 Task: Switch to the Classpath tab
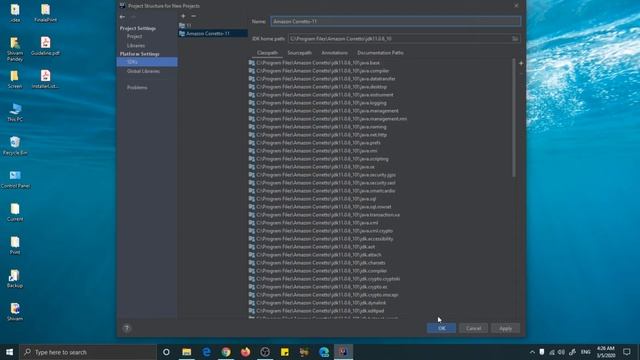pyautogui.click(x=267, y=53)
